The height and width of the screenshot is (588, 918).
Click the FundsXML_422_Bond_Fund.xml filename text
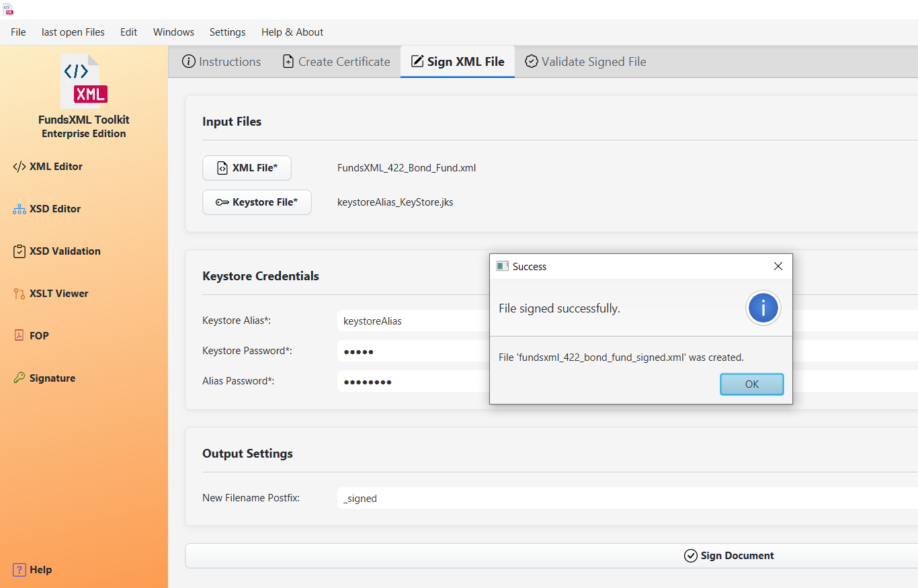click(407, 168)
